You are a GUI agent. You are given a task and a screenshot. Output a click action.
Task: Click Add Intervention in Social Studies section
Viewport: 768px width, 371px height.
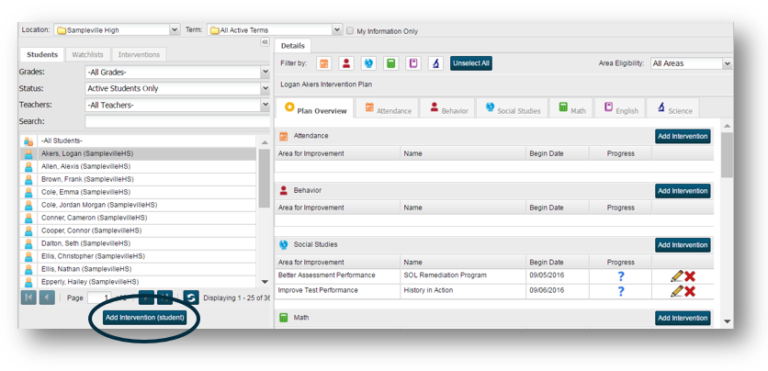tap(683, 245)
